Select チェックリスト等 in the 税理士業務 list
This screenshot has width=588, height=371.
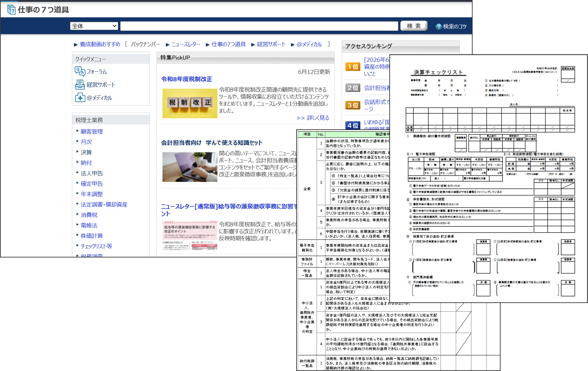click(97, 246)
